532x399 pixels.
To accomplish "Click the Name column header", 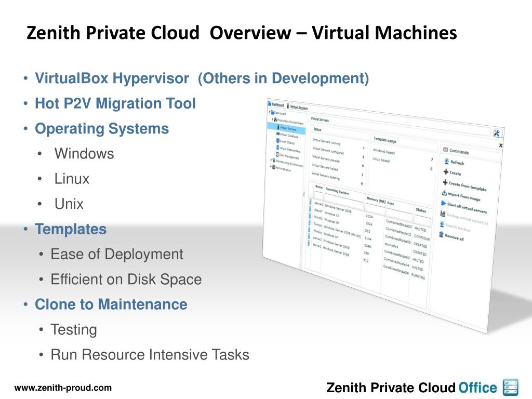I will pyautogui.click(x=319, y=187).
